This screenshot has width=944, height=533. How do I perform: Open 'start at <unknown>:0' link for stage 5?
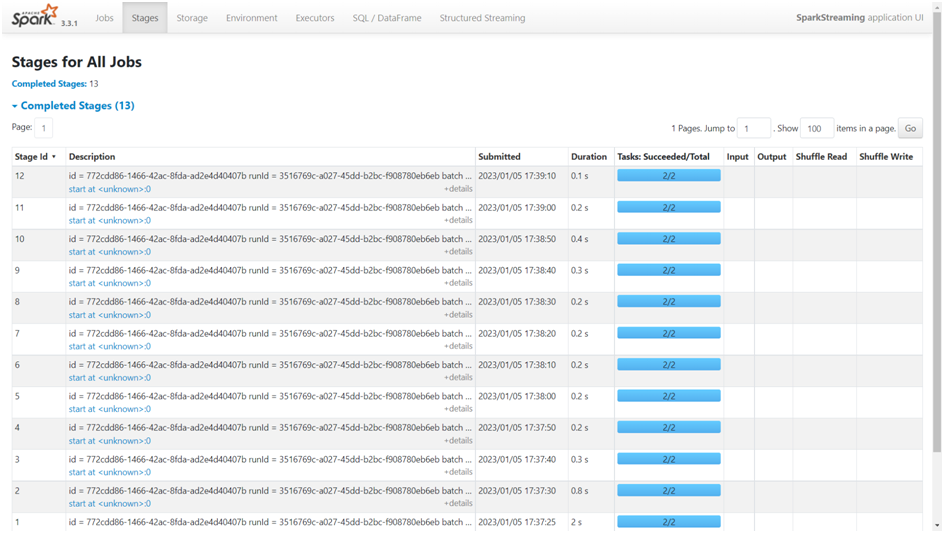pos(110,409)
